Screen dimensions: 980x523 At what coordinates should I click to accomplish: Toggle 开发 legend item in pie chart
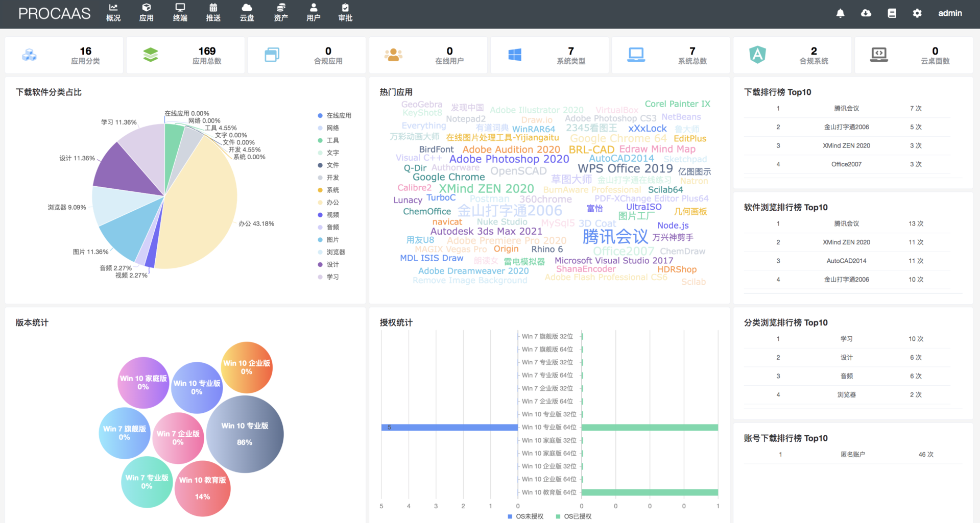328,178
